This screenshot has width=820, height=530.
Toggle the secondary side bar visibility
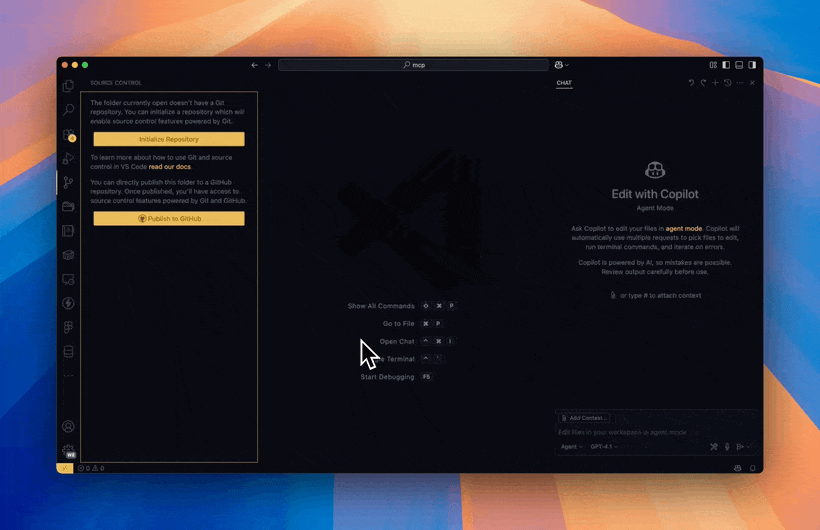[752, 65]
